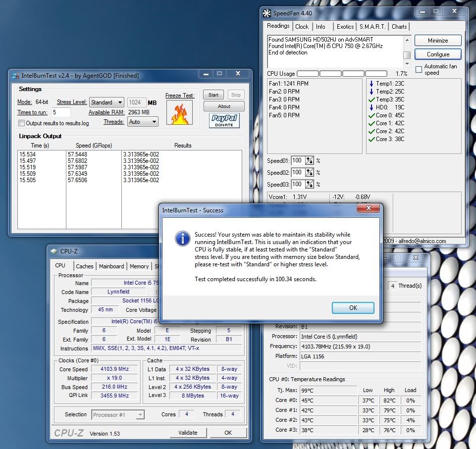476x449 pixels.
Task: Click the CPU-Z Validate button
Action: 188,433
